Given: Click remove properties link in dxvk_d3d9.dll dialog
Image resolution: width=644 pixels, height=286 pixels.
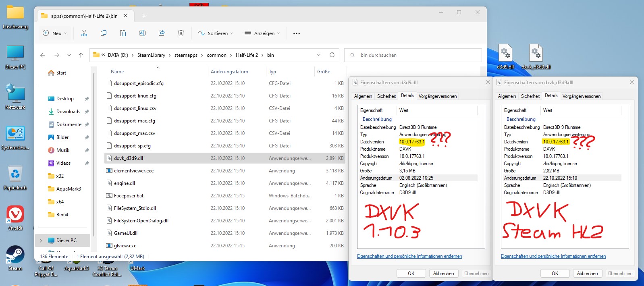Looking at the screenshot, I should 553,256.
